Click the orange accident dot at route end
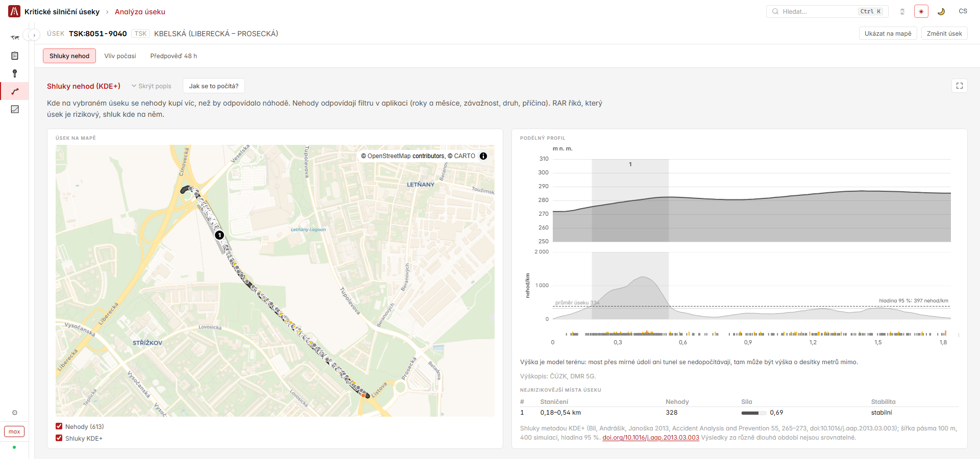Image resolution: width=980 pixels, height=459 pixels. pyautogui.click(x=363, y=395)
